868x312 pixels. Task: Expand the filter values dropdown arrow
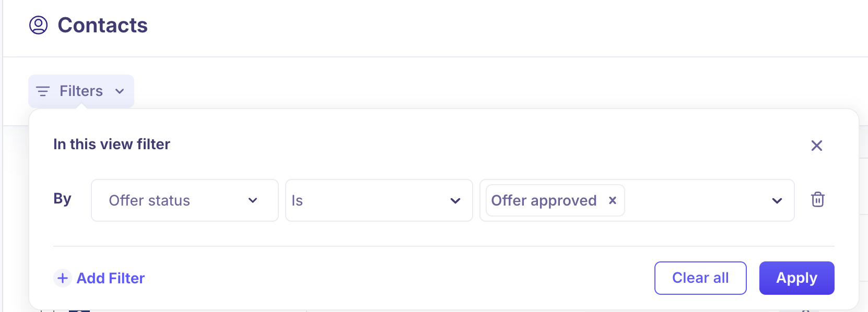pyautogui.click(x=777, y=200)
